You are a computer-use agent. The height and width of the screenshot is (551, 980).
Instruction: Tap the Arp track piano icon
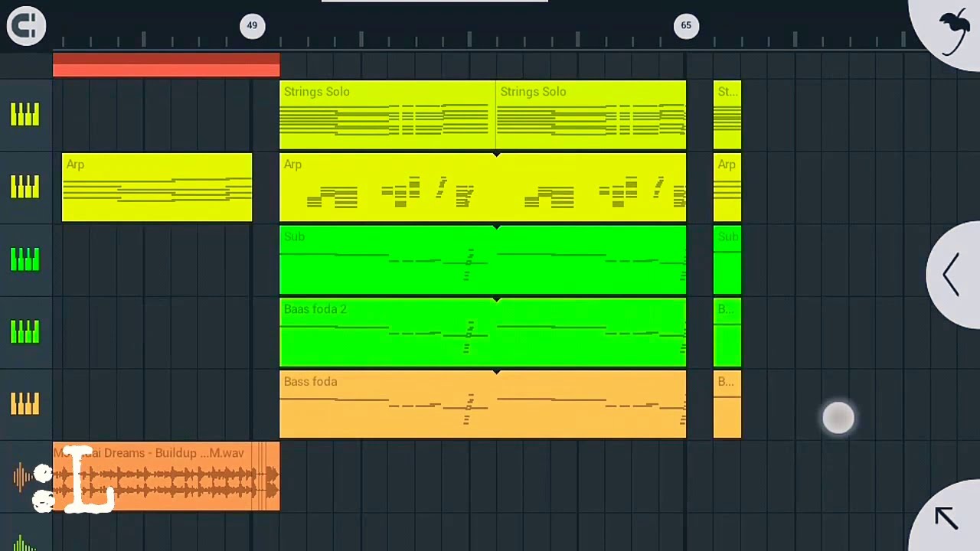[24, 187]
